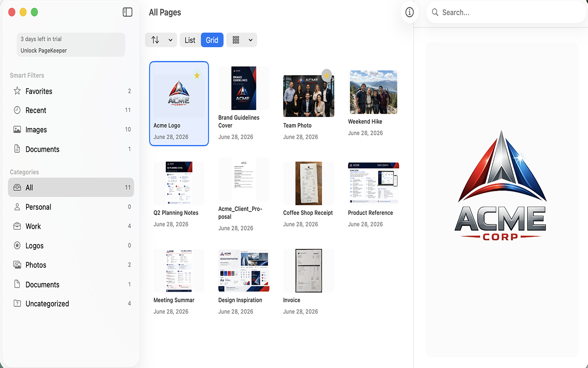Select the Personal category

pos(71,207)
